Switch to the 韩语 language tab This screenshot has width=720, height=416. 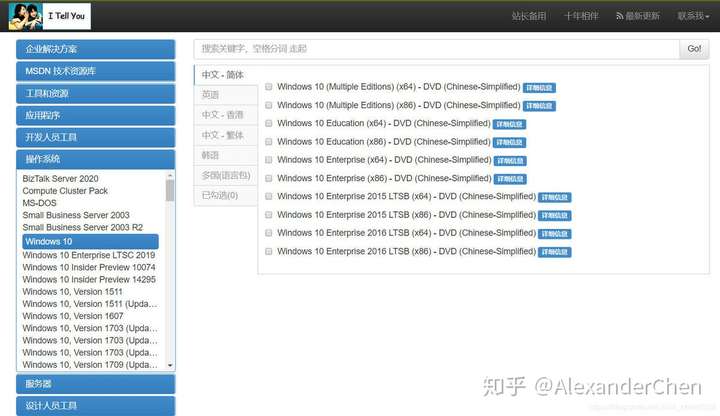tap(226, 155)
